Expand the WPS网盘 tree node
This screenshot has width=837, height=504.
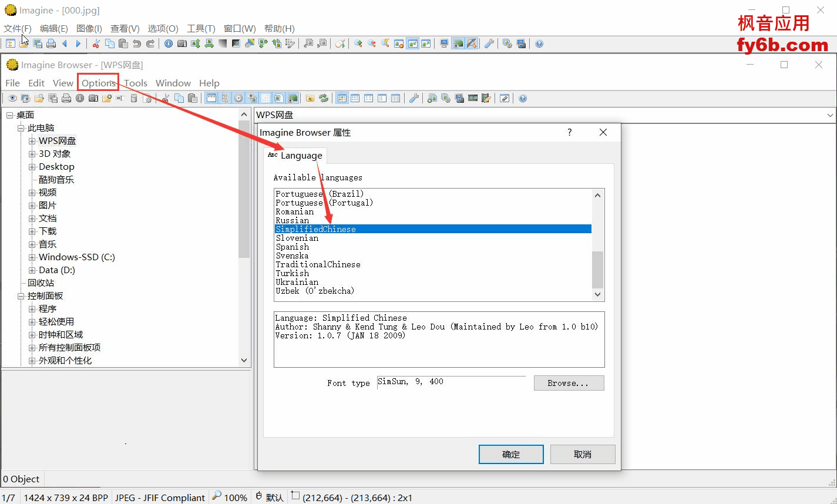tap(32, 141)
